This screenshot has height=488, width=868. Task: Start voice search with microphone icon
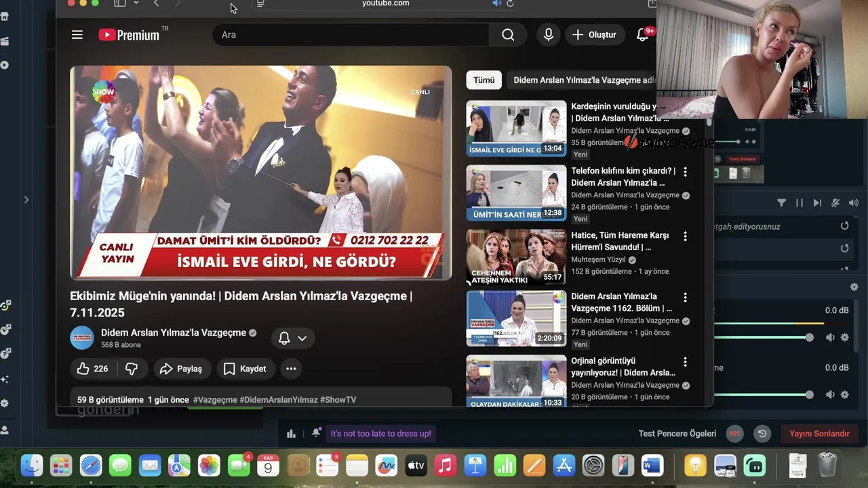click(549, 35)
